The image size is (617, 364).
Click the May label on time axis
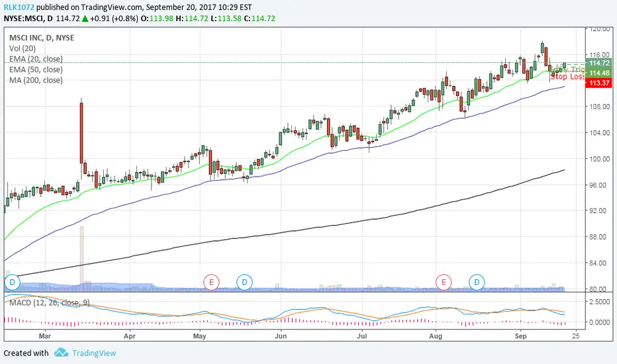click(200, 336)
